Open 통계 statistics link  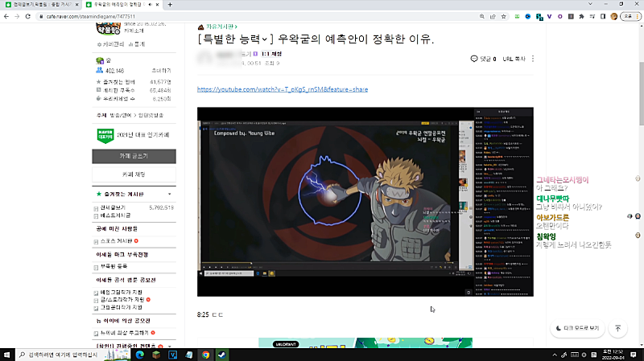pos(137,44)
